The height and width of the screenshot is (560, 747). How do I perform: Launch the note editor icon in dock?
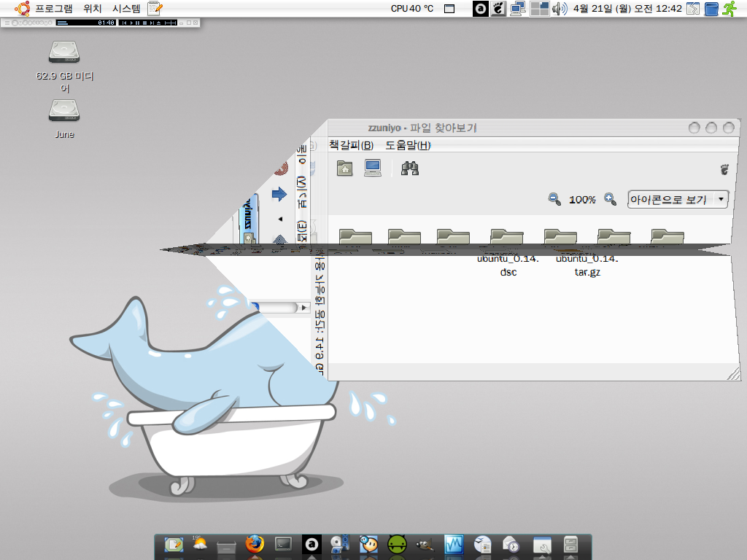pyautogui.click(x=174, y=544)
